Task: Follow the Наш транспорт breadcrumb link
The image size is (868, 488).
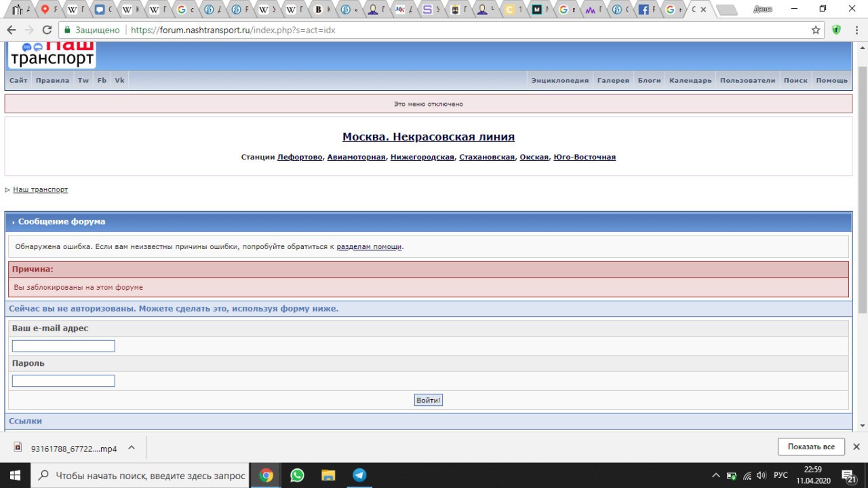Action: pyautogui.click(x=40, y=189)
